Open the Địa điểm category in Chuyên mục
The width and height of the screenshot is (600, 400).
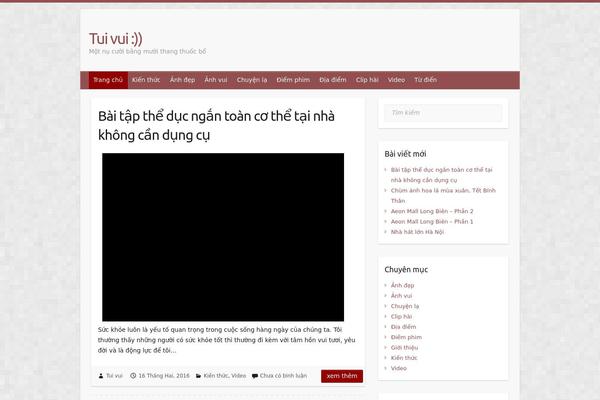point(403,327)
